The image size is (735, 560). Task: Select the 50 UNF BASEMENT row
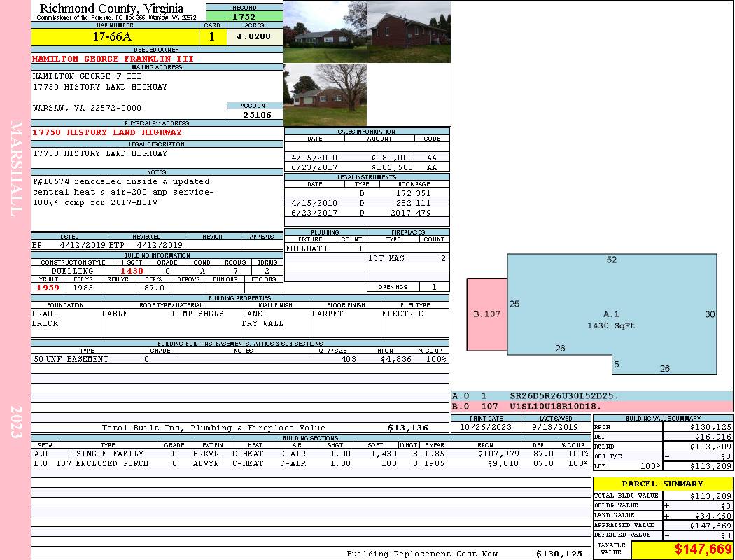tap(240, 359)
